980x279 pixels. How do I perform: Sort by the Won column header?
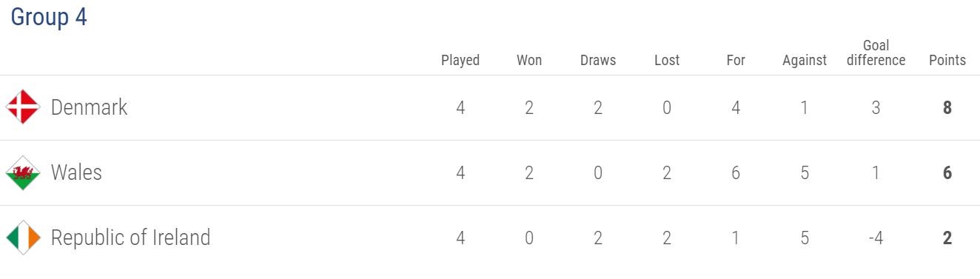click(x=529, y=60)
